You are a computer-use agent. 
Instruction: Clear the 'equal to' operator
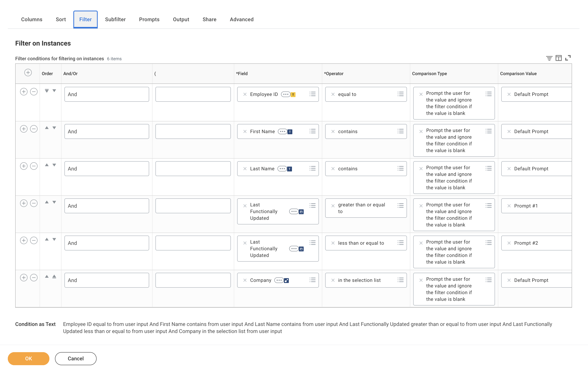coord(333,94)
